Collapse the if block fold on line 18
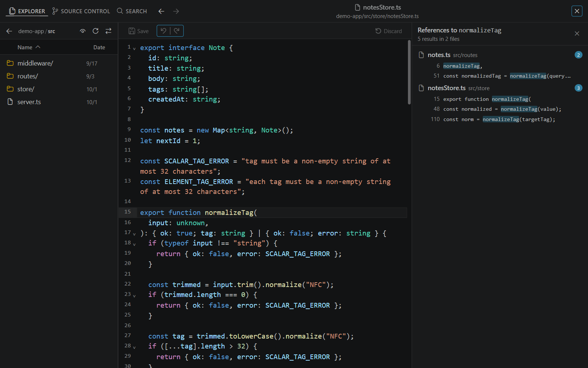 [134, 244]
